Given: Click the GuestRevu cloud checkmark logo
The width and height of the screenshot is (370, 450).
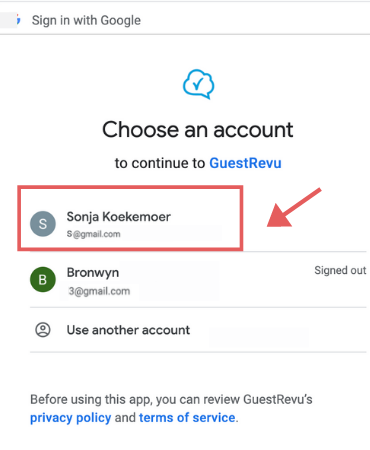Looking at the screenshot, I should tap(198, 84).
